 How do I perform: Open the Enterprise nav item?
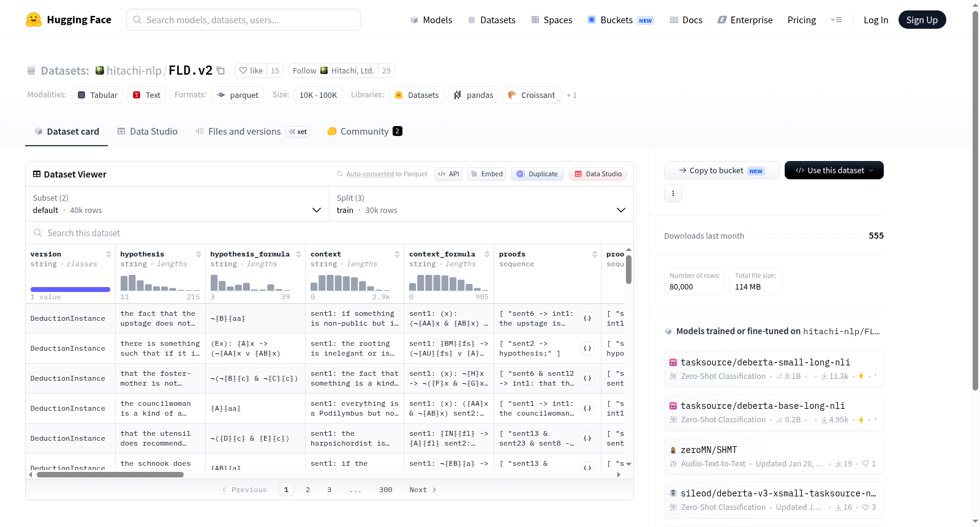[x=745, y=20]
